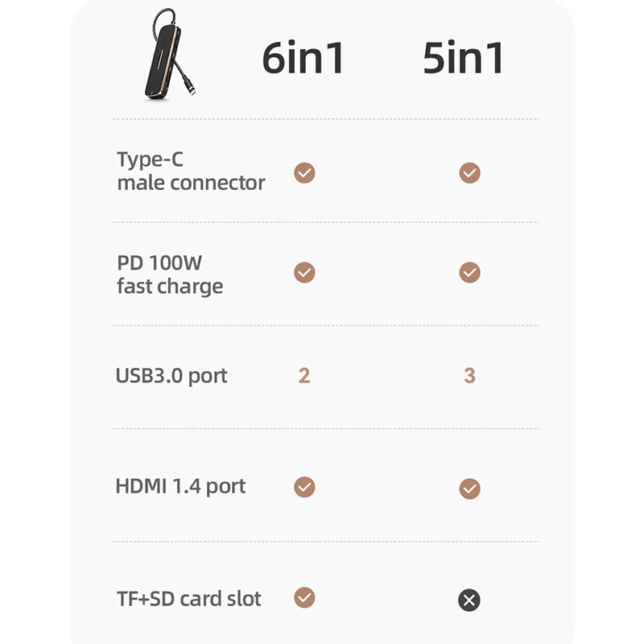The width and height of the screenshot is (644, 644).
Task: Click 5in1 HDMI 1.4 port checkmark
Action: tap(469, 489)
